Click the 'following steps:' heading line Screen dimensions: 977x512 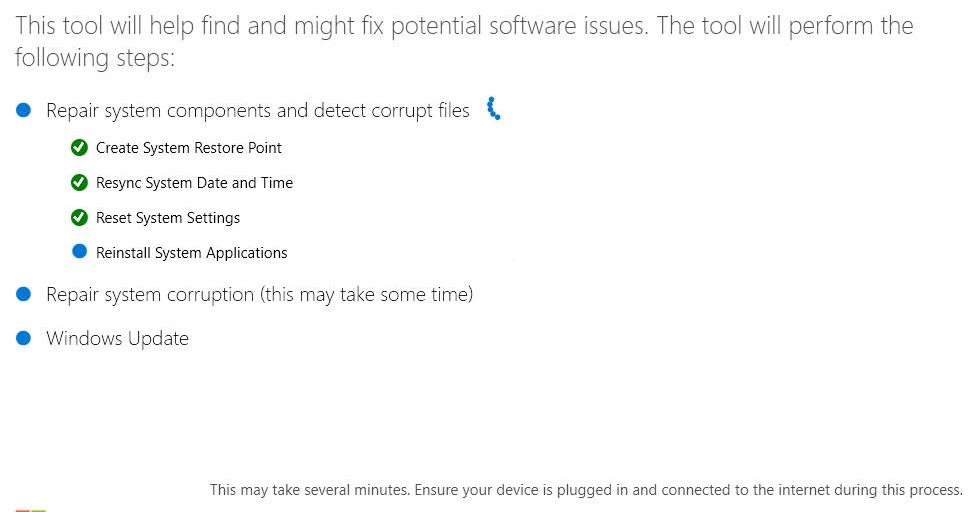tap(95, 58)
